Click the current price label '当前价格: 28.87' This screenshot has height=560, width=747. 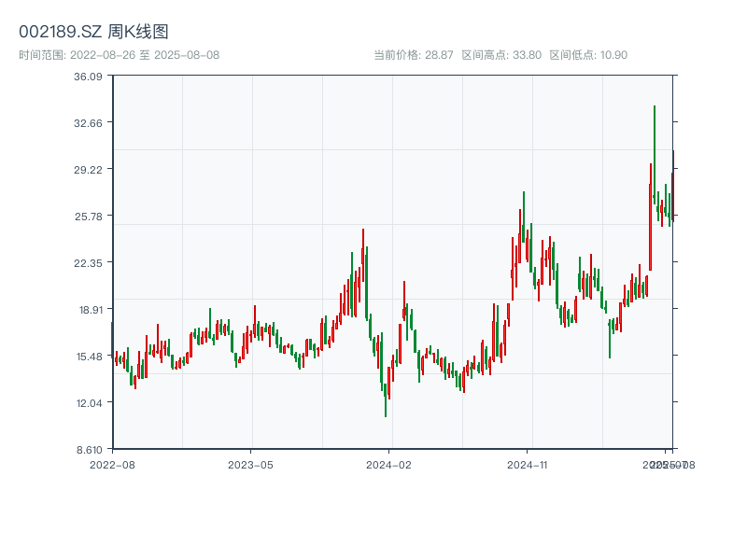coord(414,55)
